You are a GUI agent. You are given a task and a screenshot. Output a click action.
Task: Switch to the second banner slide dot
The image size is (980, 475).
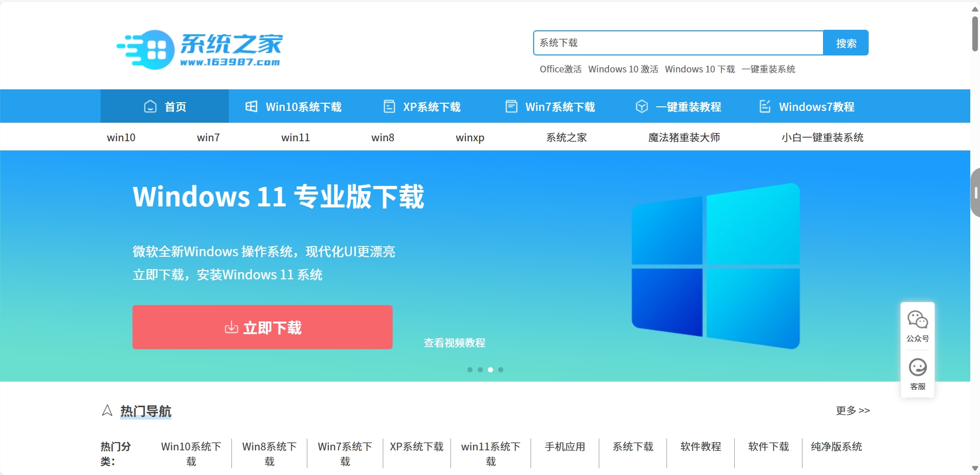tap(480, 370)
